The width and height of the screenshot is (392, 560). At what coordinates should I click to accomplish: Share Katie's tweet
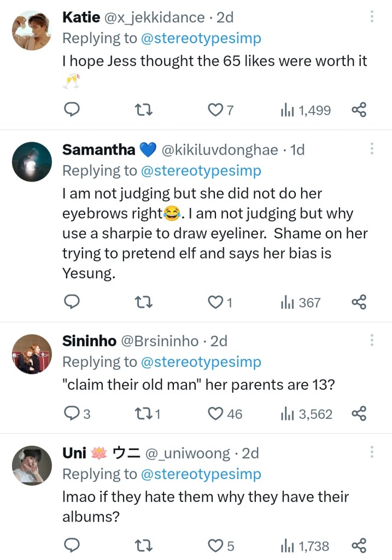[359, 110]
